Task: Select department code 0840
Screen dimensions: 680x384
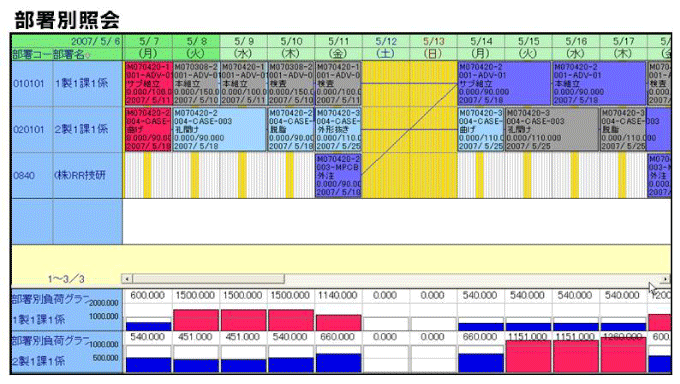Action: tap(24, 175)
